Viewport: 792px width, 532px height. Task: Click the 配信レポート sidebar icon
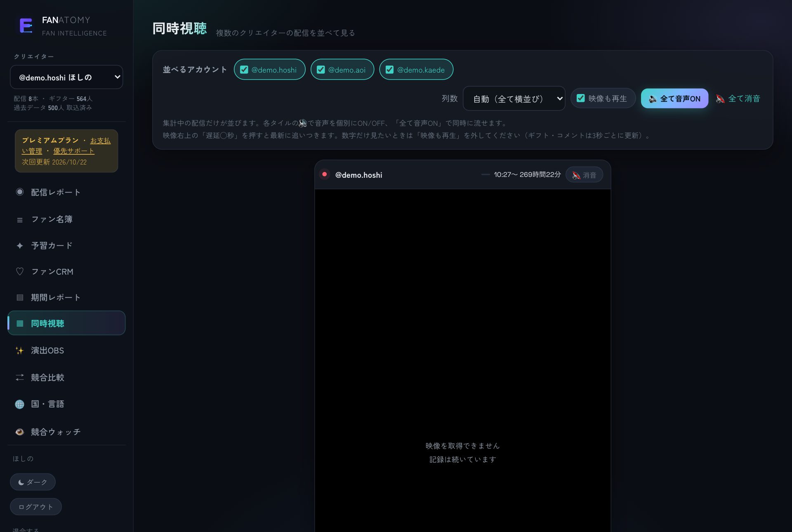tap(20, 192)
